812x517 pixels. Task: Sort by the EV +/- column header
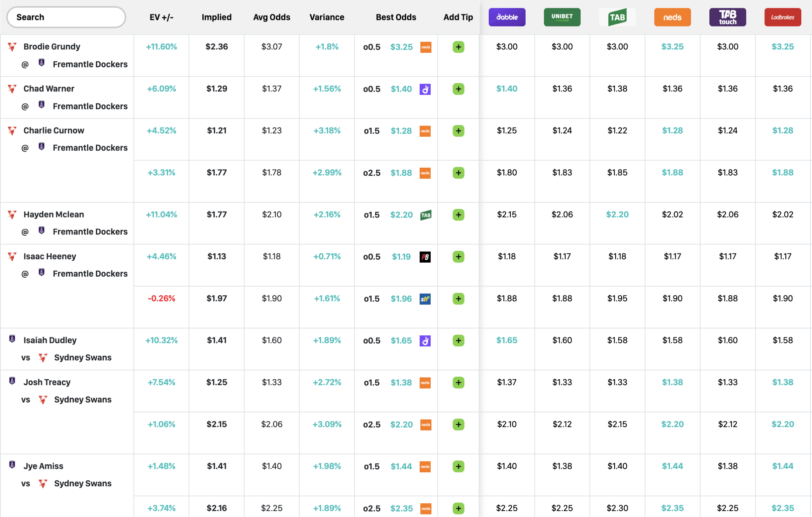point(161,17)
